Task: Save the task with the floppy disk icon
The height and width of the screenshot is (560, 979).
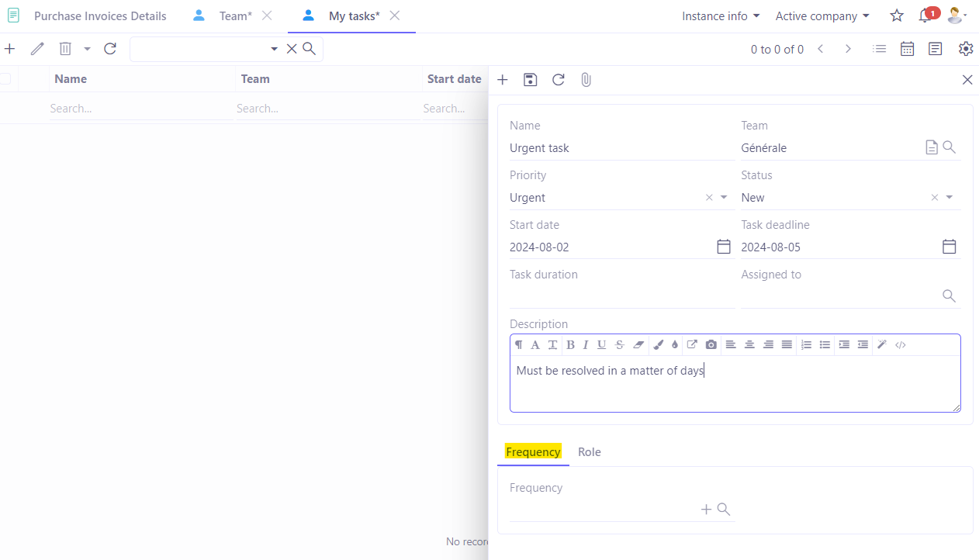Action: 530,79
